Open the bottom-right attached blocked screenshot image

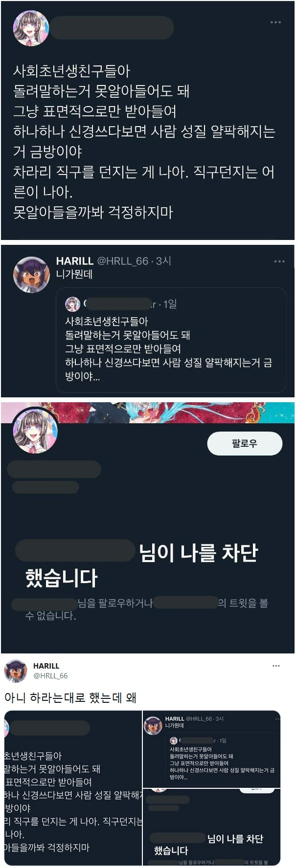(212, 827)
